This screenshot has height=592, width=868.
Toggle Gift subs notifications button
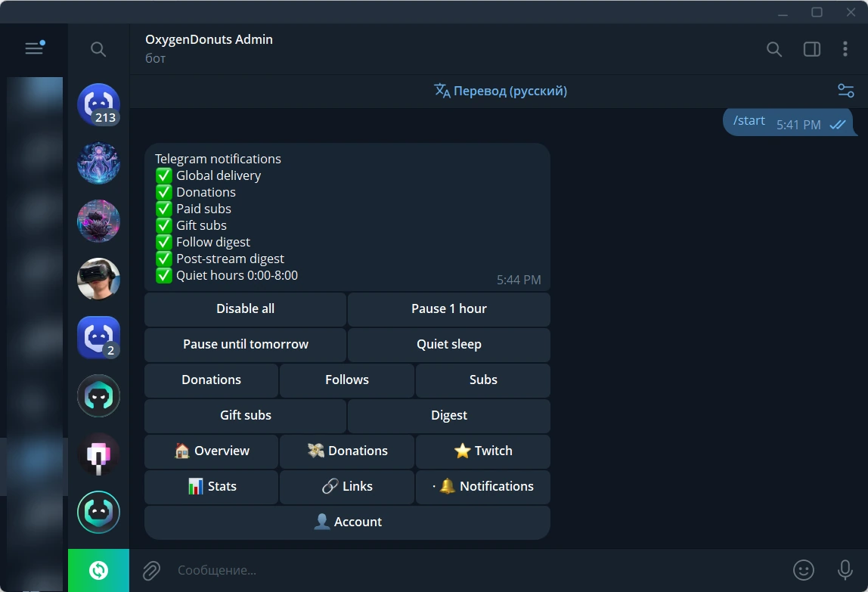click(x=245, y=415)
